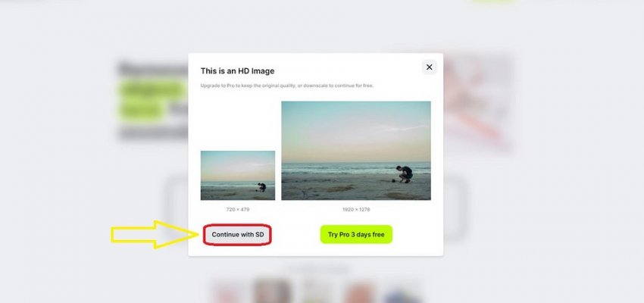Image resolution: width=644 pixels, height=303 pixels.
Task: Close the HD Image dialog
Action: tap(429, 67)
